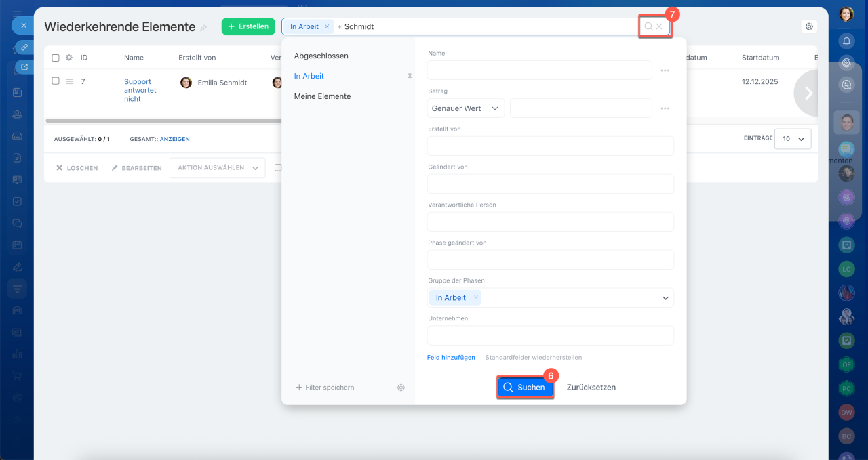The width and height of the screenshot is (868, 460).
Task: Clear search with X icon in search bar
Action: pos(659,26)
